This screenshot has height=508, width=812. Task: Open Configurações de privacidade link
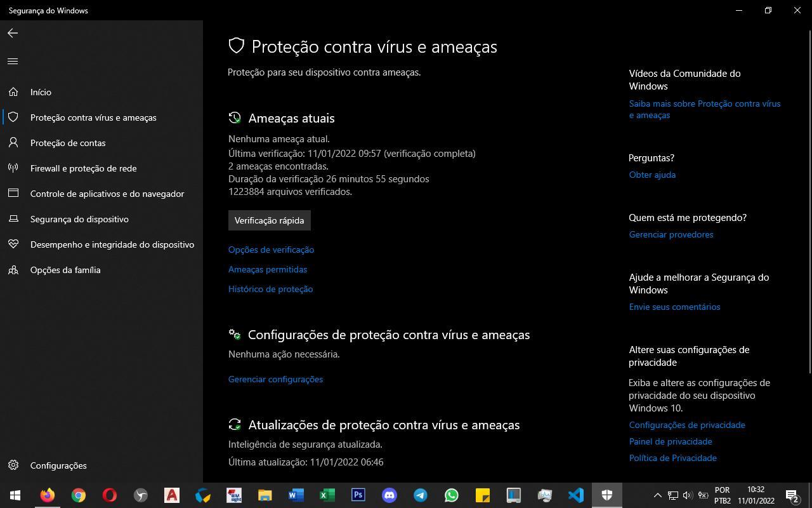(x=687, y=425)
